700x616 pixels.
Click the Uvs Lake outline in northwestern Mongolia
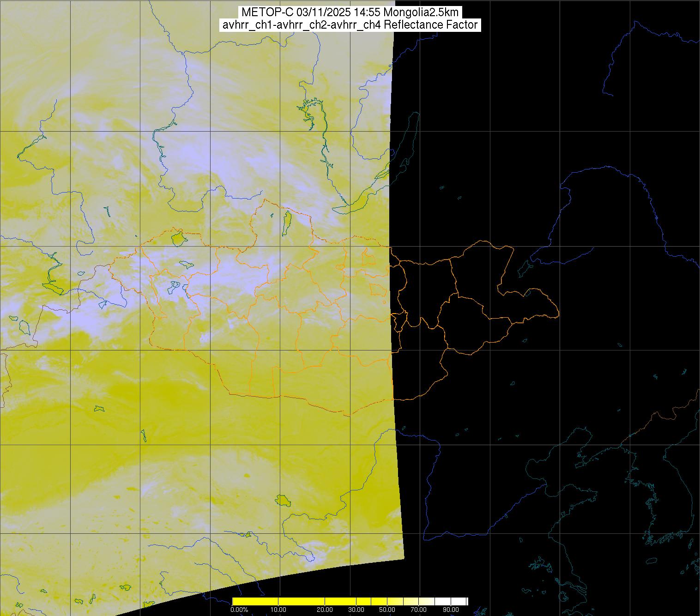177,238
